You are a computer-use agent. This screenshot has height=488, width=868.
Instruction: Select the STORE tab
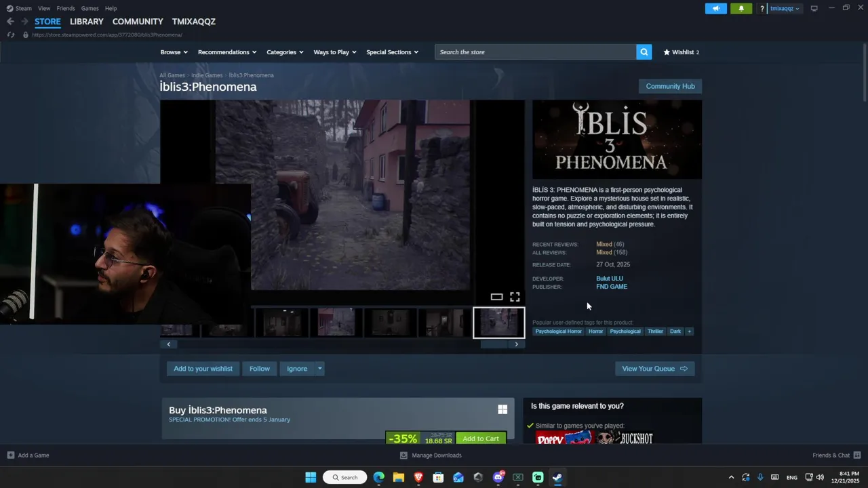coord(47,22)
